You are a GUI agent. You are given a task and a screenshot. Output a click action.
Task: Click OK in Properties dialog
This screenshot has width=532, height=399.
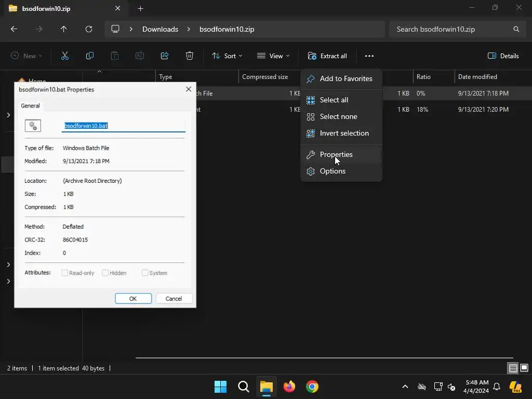click(x=133, y=299)
